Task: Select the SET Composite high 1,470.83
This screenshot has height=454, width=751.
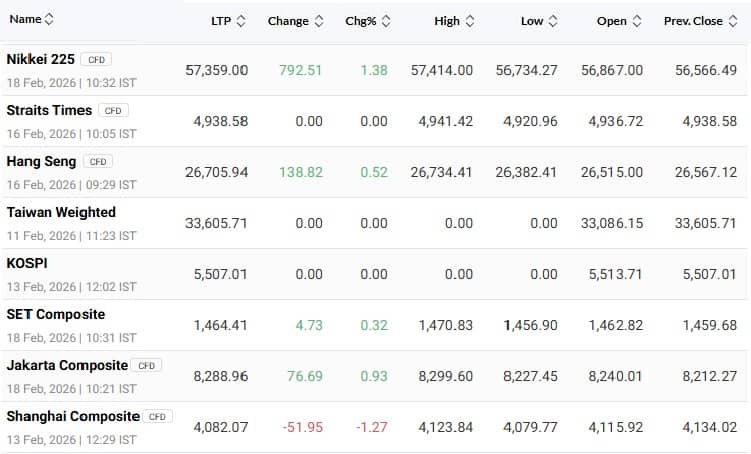Action: 445,325
